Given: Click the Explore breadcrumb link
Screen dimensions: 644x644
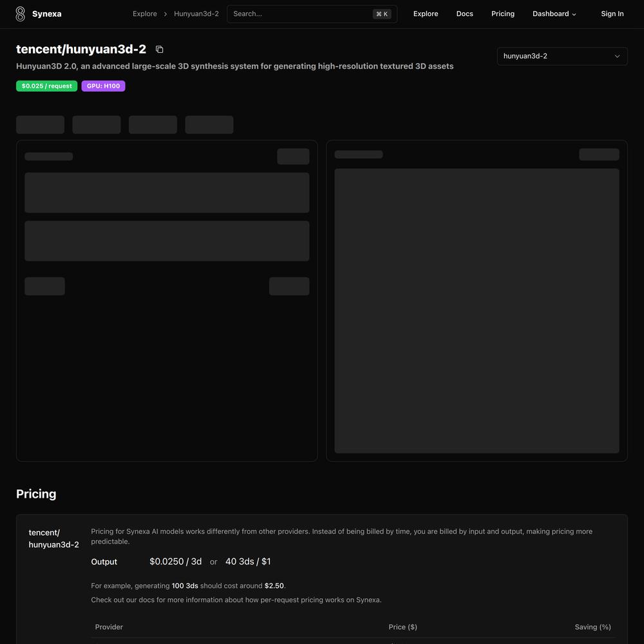Looking at the screenshot, I should [x=144, y=14].
